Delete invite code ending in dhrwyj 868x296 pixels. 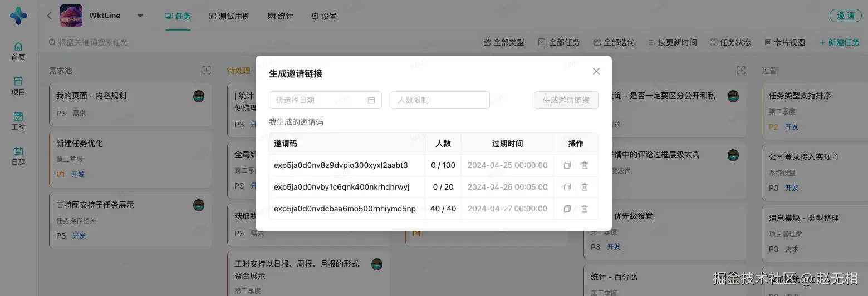585,187
